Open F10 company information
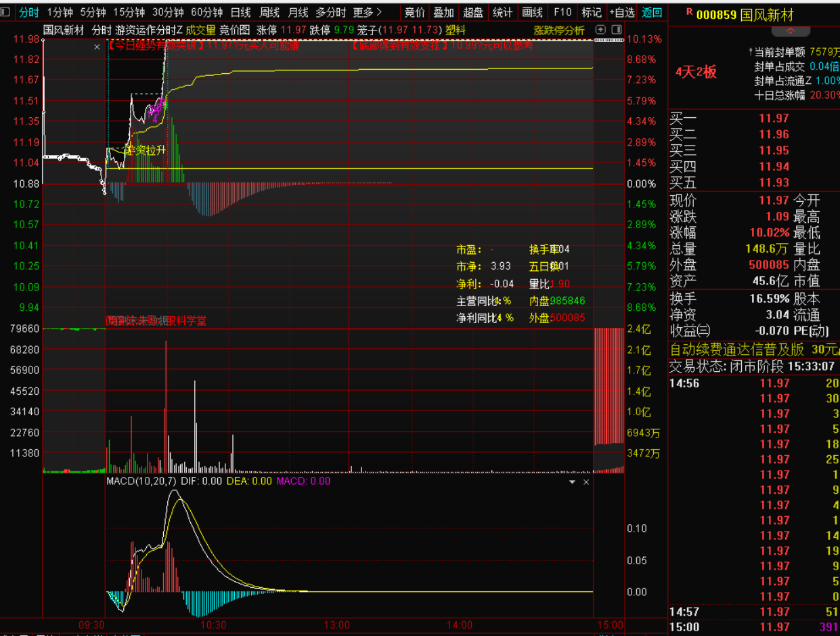Viewport: 840px width, 636px height. [562, 12]
